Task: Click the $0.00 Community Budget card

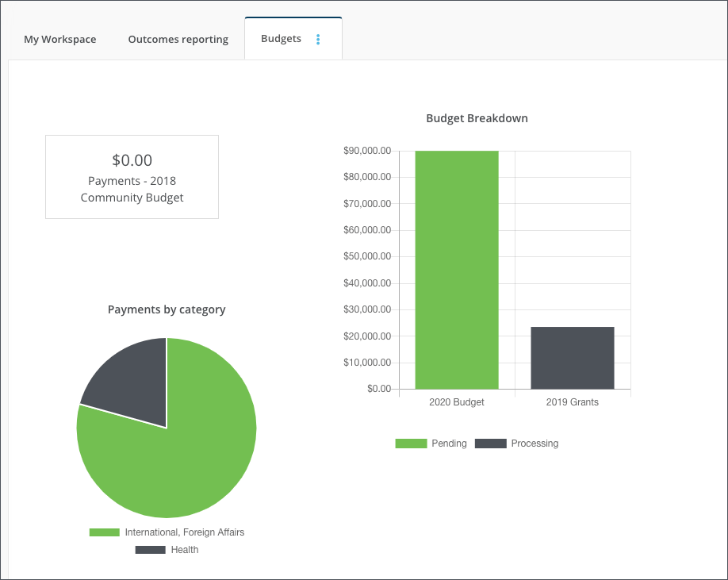Action: pos(132,176)
